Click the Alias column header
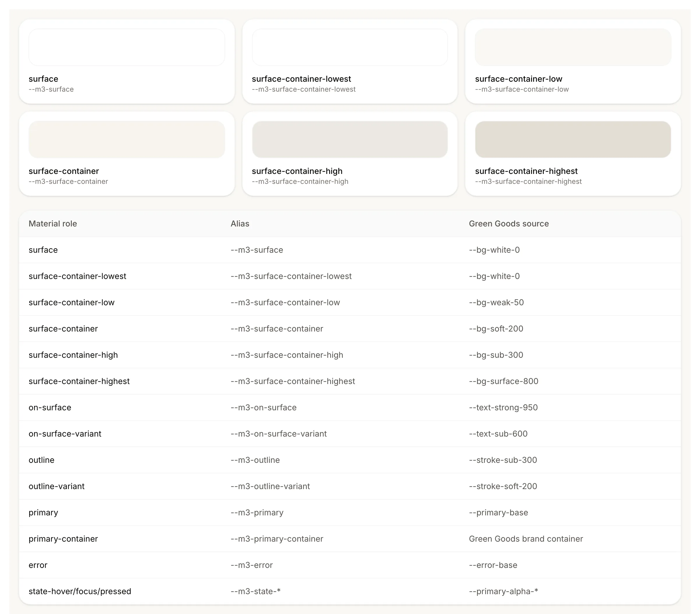Viewport: 700px width, 614px height. click(240, 224)
